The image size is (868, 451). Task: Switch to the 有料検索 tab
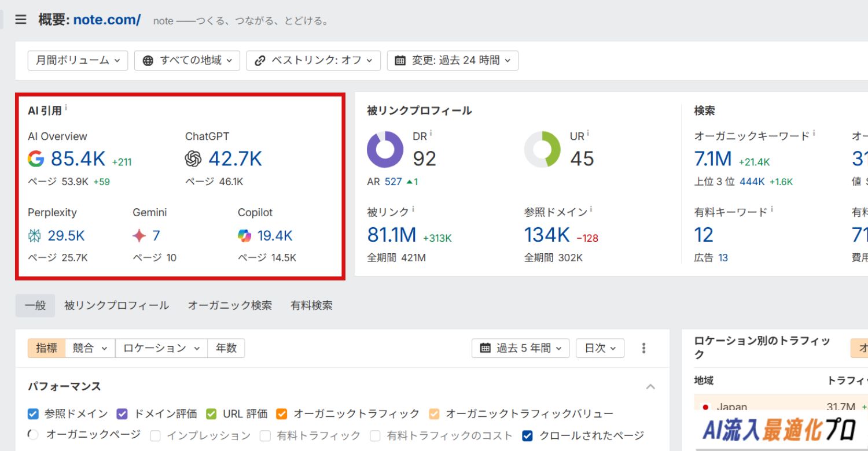coord(312,305)
